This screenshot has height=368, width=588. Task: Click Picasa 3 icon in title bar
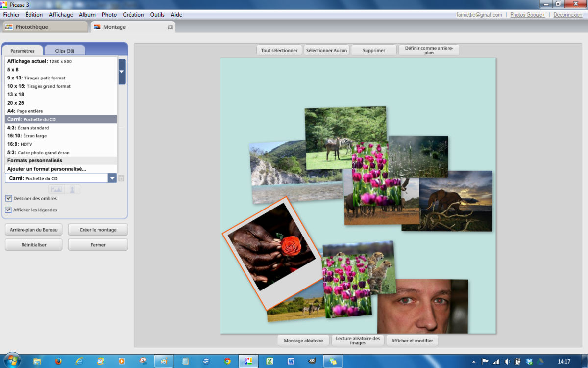click(x=5, y=4)
